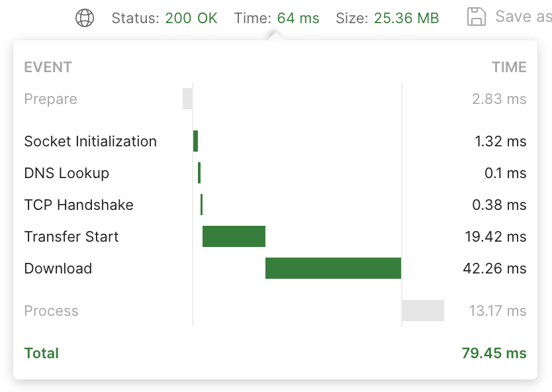Image resolution: width=552 pixels, height=392 pixels.
Task: Click the TIME column header
Action: tap(509, 67)
